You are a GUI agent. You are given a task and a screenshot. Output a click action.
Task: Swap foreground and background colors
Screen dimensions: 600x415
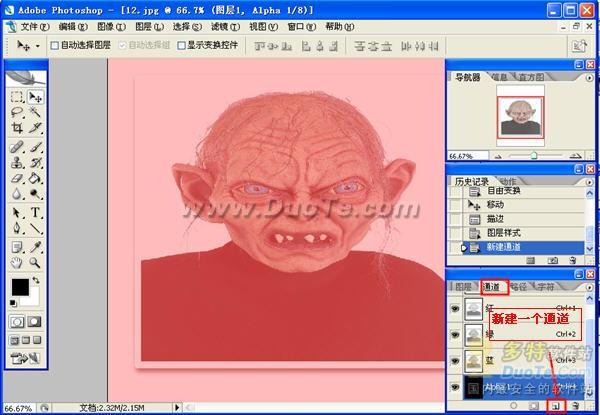pyautogui.click(x=36, y=280)
